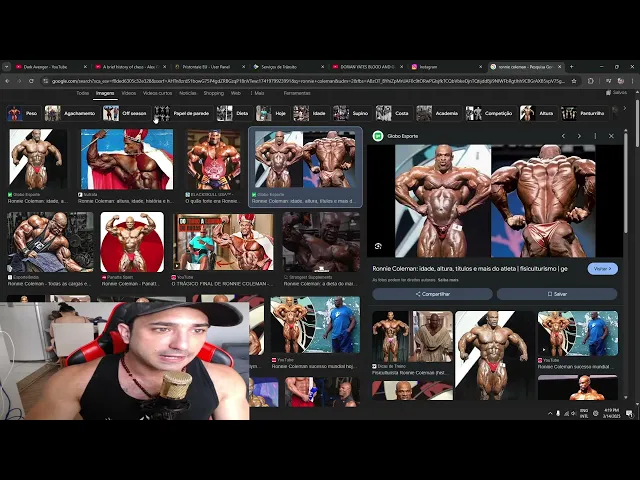Reload the Google search page

[x=31, y=81]
